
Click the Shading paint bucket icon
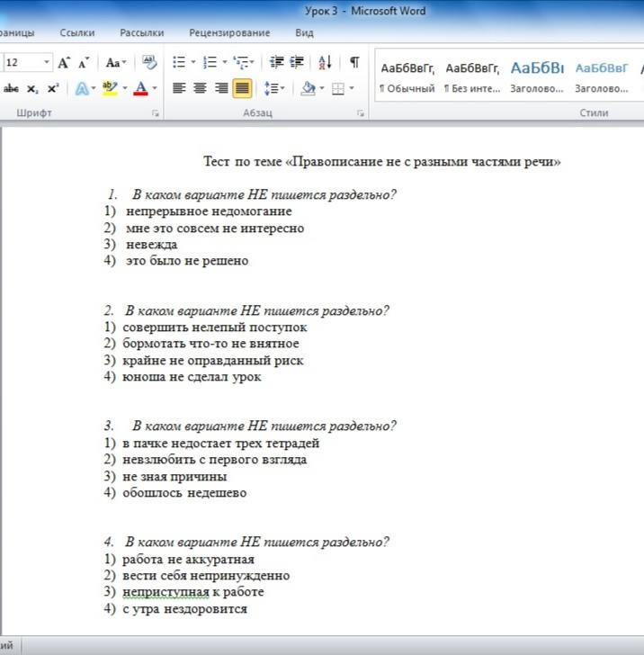[x=309, y=88]
